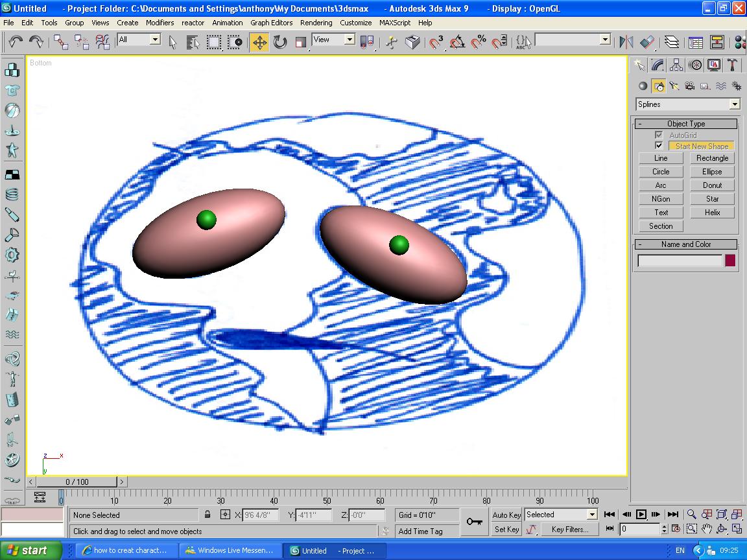
Task: Open the Curve Editor icon
Action: 696,42
